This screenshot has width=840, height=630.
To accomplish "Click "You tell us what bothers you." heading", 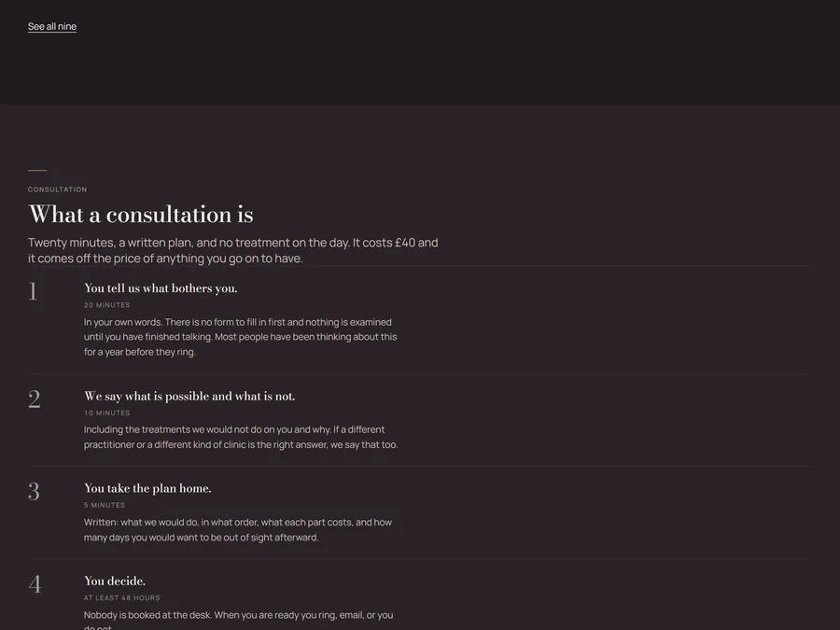I will 161,288.
